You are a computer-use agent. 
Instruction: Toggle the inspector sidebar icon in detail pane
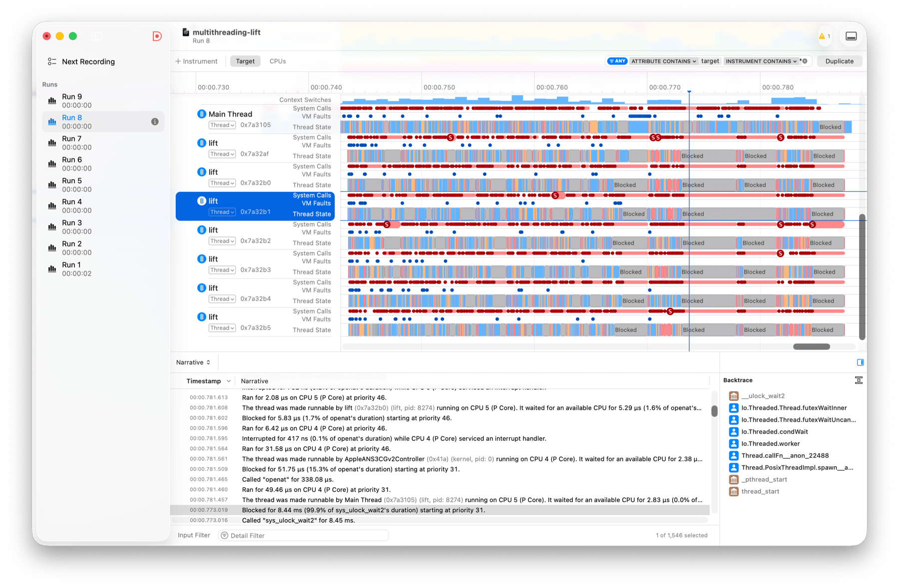tap(860, 362)
